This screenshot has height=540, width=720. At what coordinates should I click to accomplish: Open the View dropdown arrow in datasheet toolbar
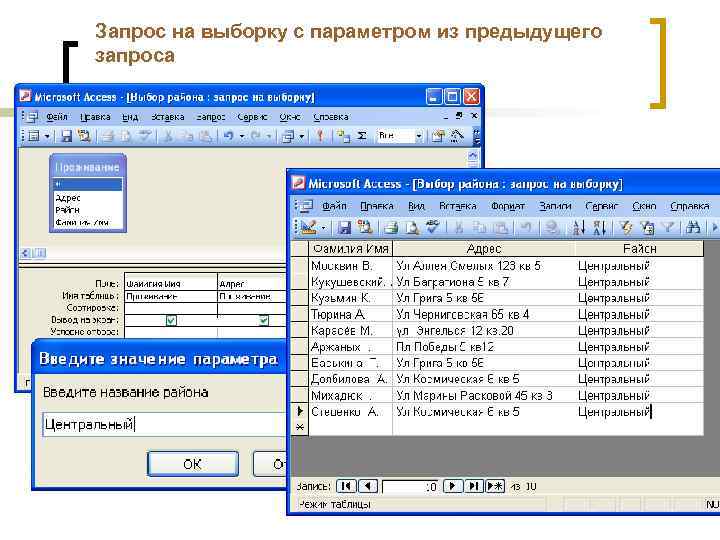coord(323,228)
